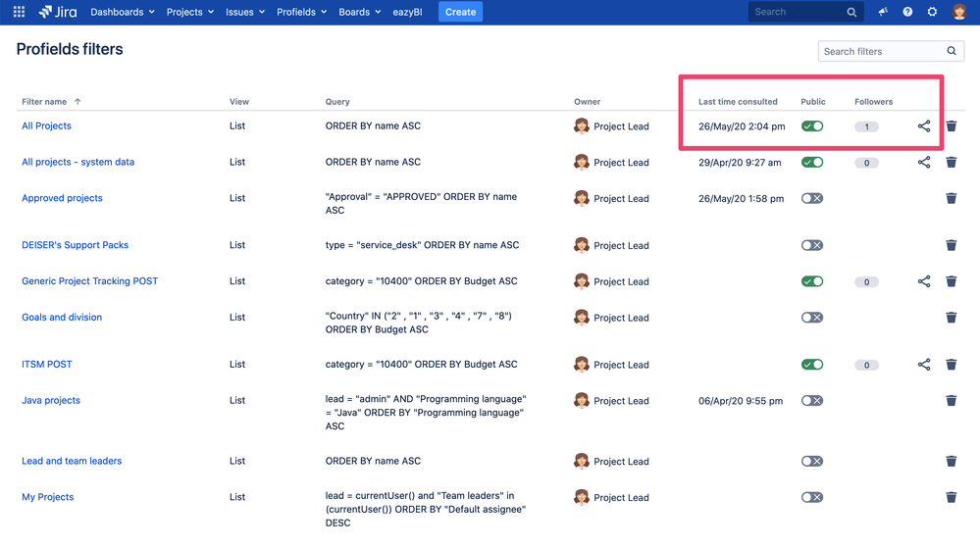Click followers count badge for All Projects
The width and height of the screenshot is (980, 549).
coord(866,126)
